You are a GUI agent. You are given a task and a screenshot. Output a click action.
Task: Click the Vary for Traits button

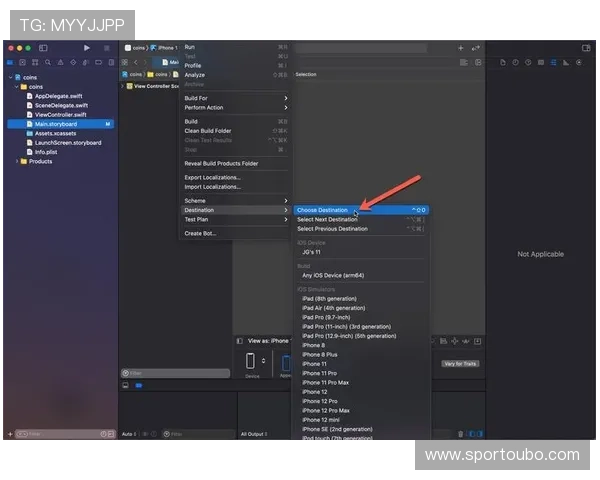pyautogui.click(x=461, y=363)
